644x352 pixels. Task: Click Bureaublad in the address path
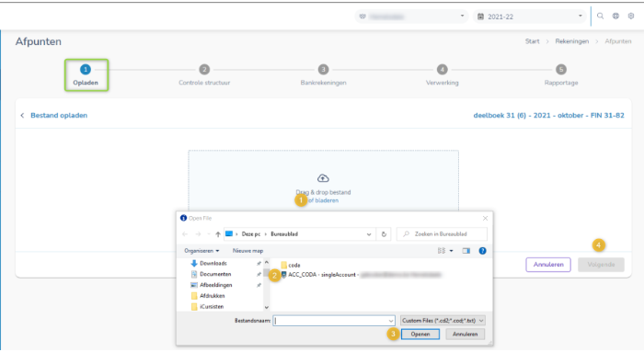point(284,234)
